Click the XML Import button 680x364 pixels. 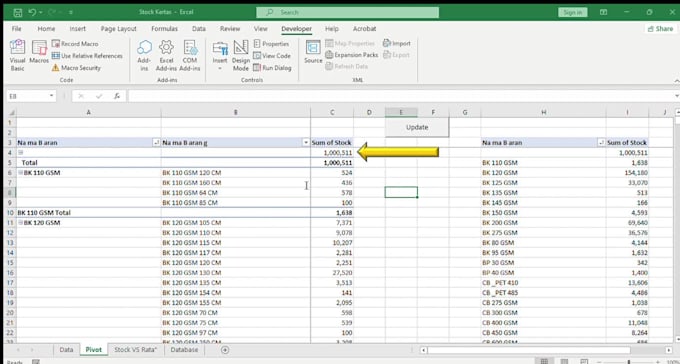[396, 43]
